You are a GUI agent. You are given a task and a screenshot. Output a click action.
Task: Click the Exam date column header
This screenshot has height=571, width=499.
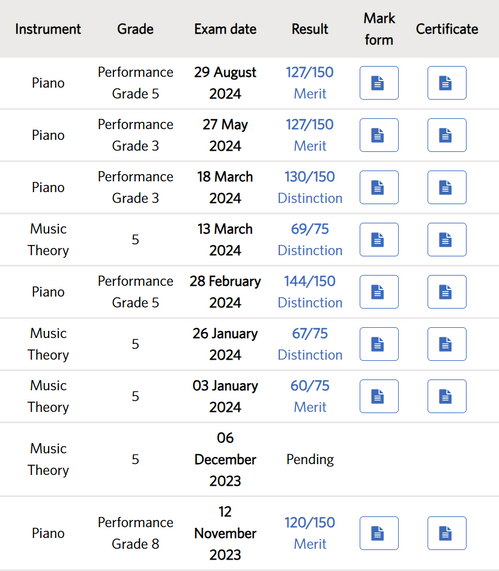click(225, 29)
